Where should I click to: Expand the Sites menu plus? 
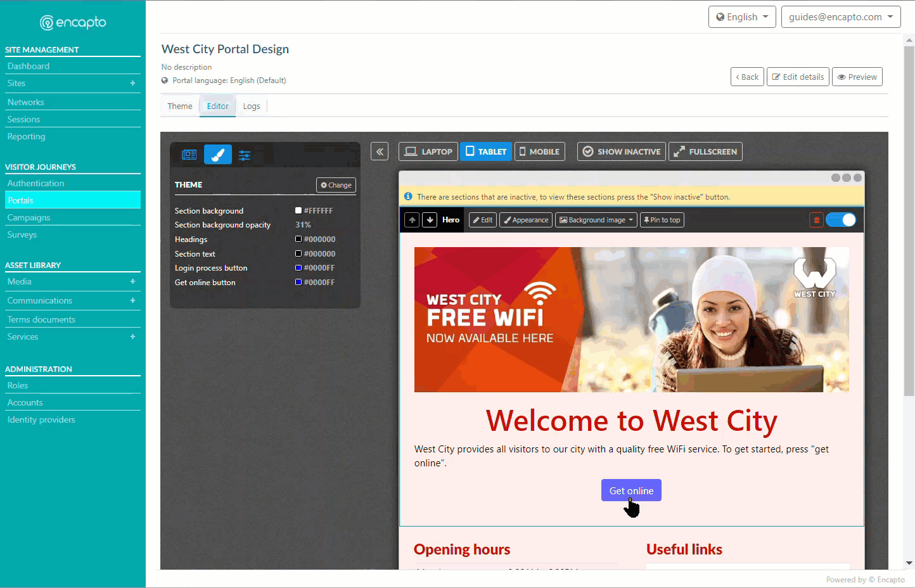132,83
